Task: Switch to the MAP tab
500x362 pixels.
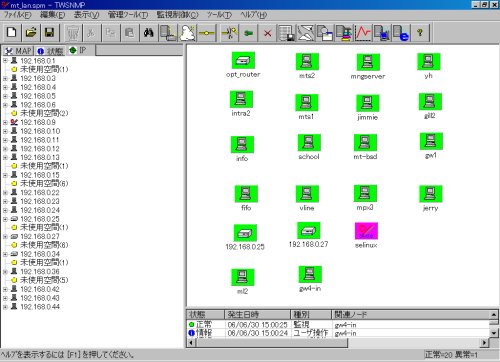Action: 19,51
